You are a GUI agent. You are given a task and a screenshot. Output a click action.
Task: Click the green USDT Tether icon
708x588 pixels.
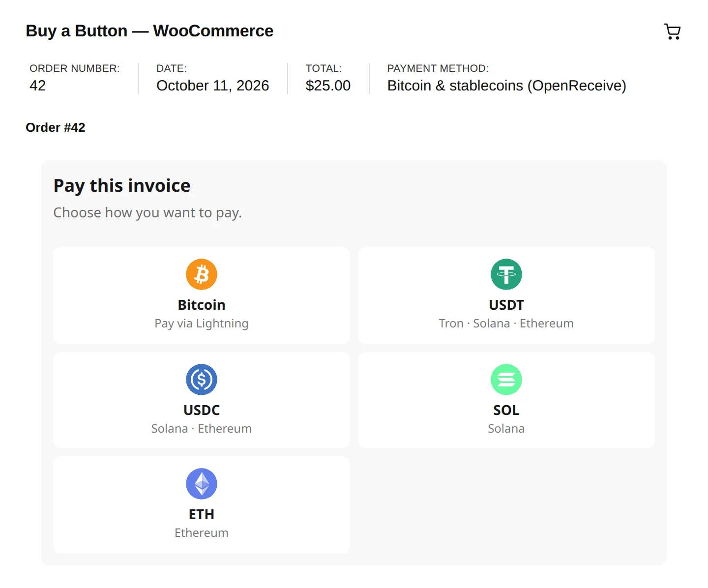[x=506, y=274]
